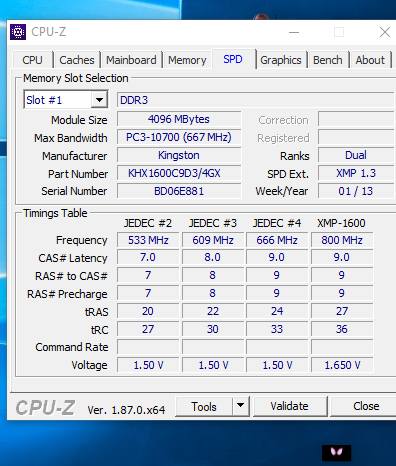Select the Slot #1 combo box
This screenshot has height=466, width=396.
pyautogui.click(x=66, y=100)
